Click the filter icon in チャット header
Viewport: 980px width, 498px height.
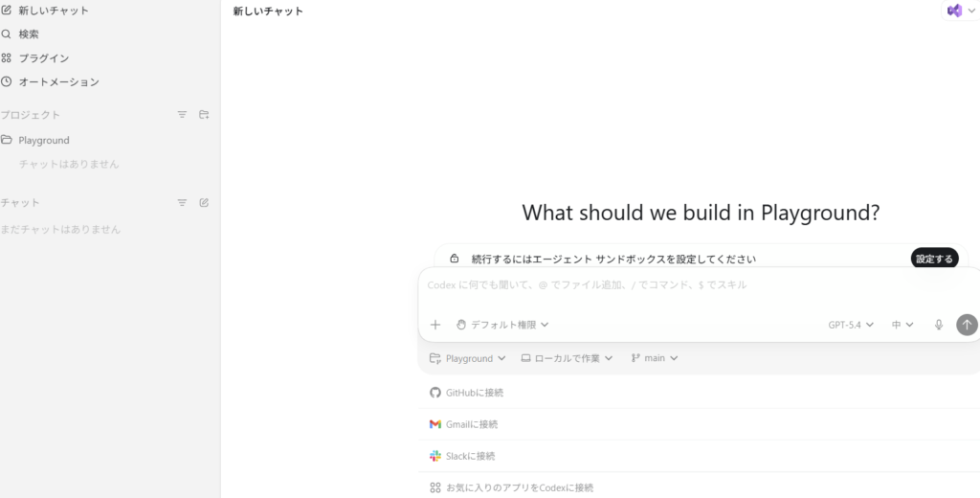point(182,203)
